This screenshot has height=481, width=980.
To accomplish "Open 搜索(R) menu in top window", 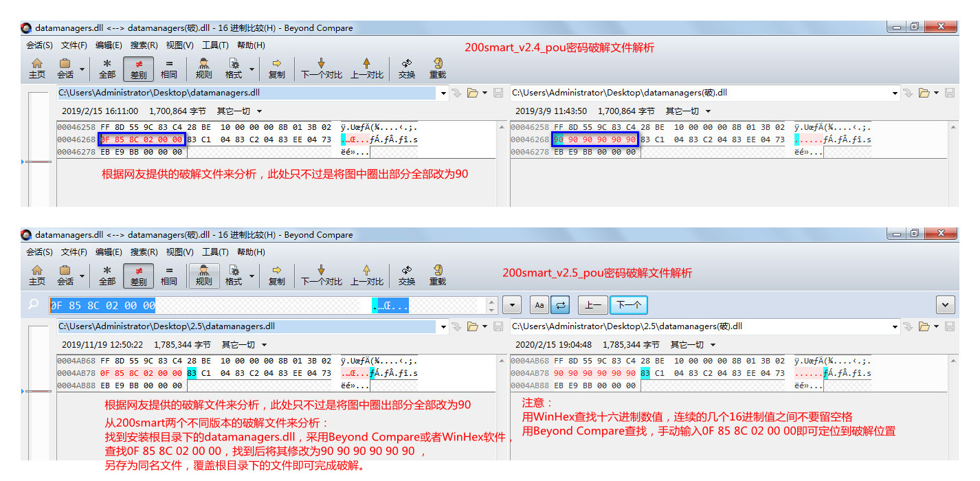I will pyautogui.click(x=144, y=45).
